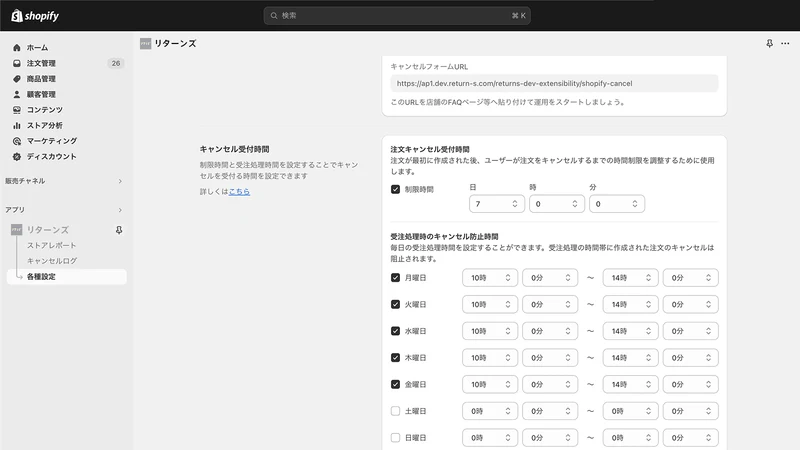Expand the アプリ section chevron
The height and width of the screenshot is (450, 800).
coord(120,210)
